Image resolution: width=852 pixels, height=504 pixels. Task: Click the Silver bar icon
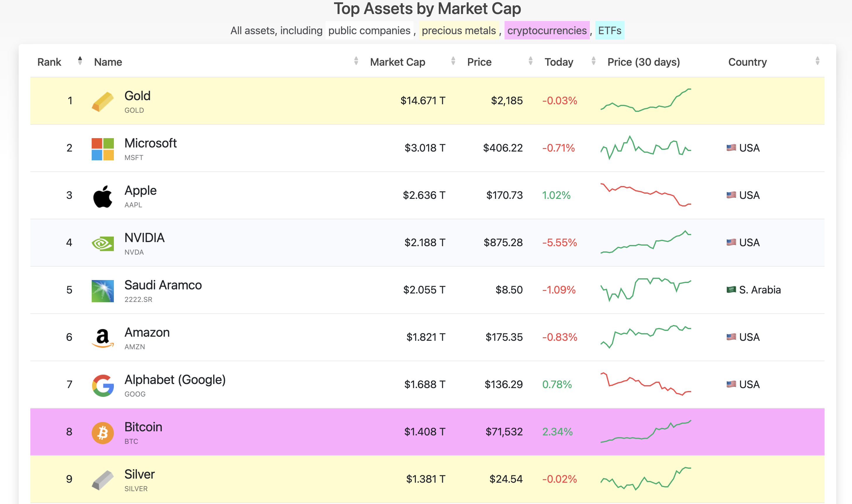[x=102, y=480]
